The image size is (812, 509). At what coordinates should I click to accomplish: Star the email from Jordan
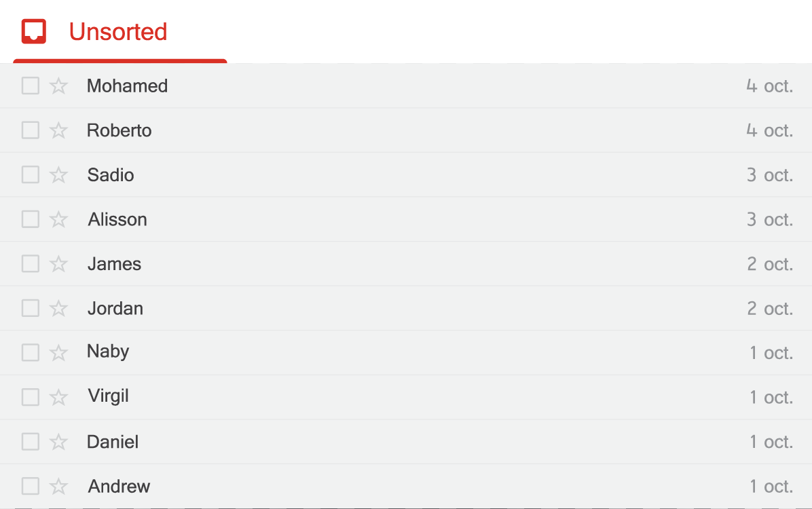tap(58, 309)
